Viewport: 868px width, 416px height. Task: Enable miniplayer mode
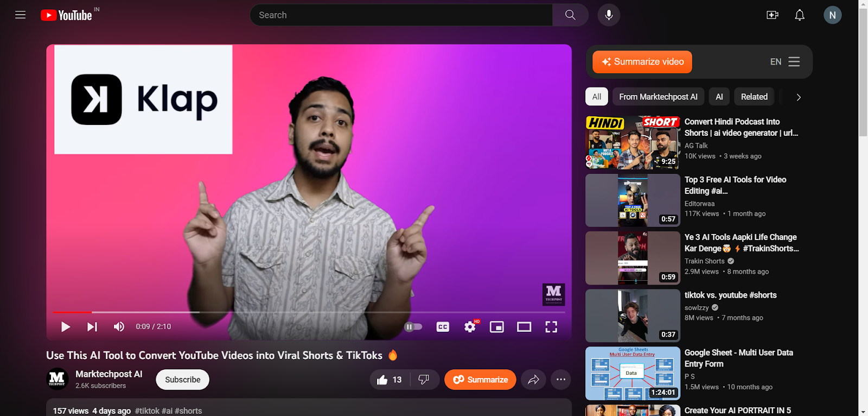(x=497, y=326)
